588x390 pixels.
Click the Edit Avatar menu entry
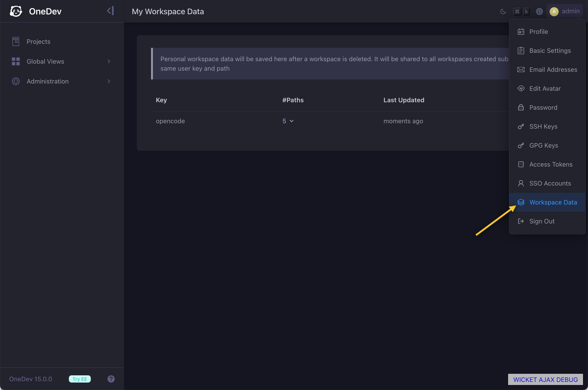pyautogui.click(x=547, y=88)
